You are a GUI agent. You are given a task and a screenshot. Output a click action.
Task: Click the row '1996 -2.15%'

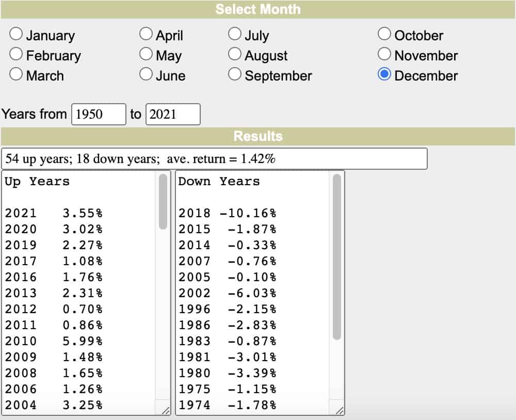point(228,309)
